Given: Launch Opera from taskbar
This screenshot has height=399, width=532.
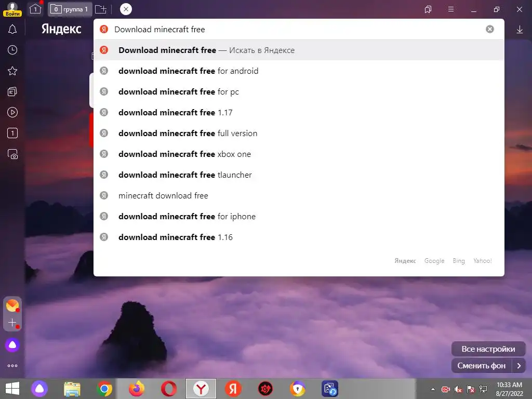Looking at the screenshot, I should point(169,389).
